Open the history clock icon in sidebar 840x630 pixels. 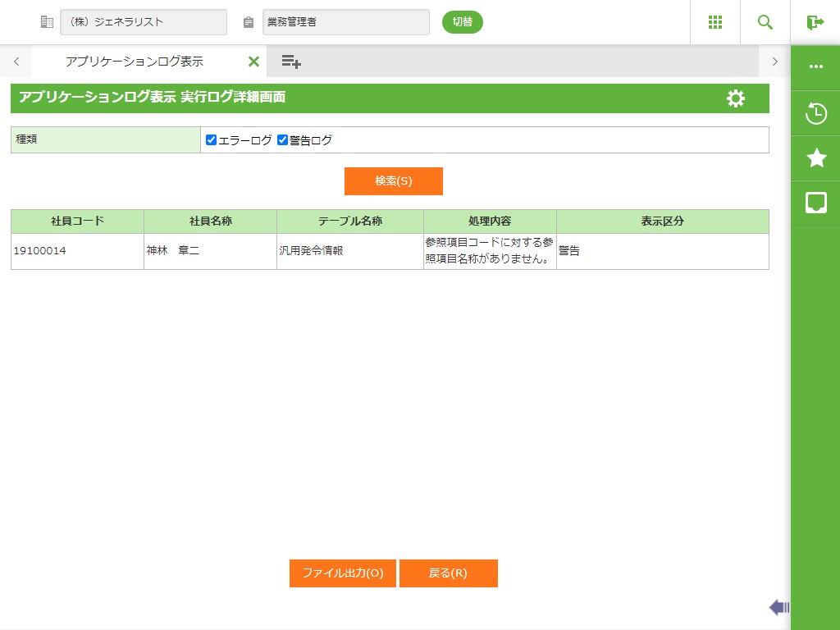point(815,113)
